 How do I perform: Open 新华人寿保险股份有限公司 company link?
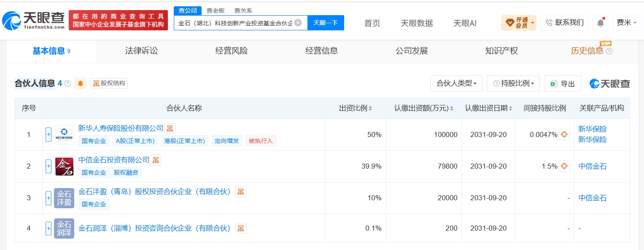[121, 128]
